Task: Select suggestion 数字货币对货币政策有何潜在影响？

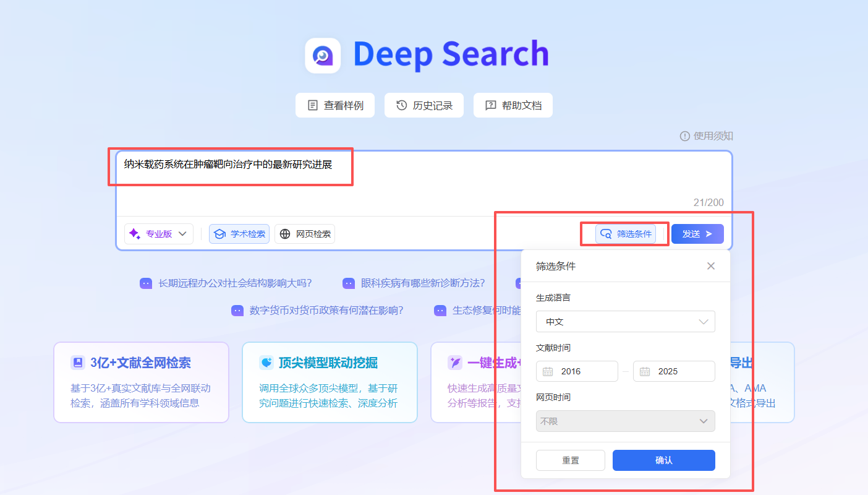Action: pos(326,311)
